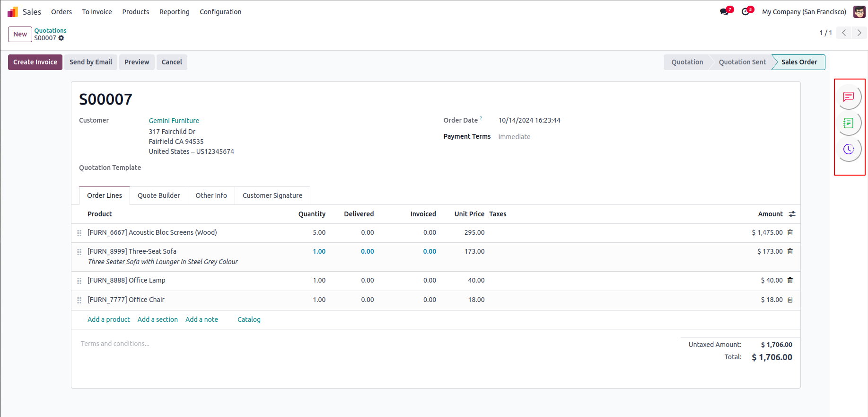The image size is (868, 417).
Task: Go to the previous record arrow
Action: (x=844, y=33)
